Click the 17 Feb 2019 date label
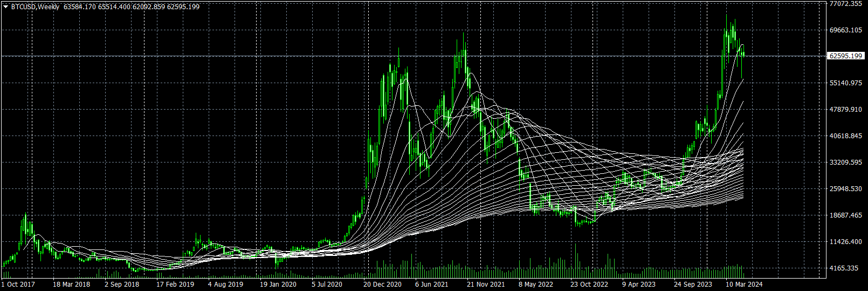 pos(175,285)
